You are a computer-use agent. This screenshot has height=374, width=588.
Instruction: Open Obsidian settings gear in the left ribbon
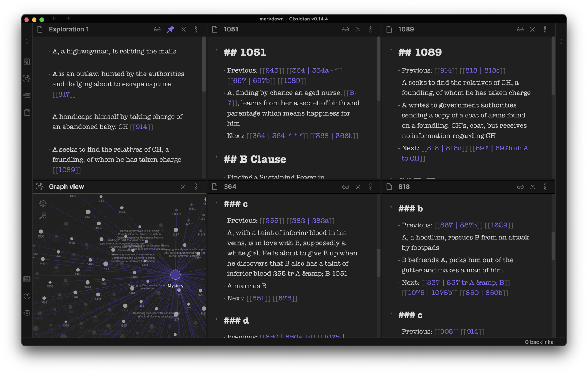tap(27, 313)
